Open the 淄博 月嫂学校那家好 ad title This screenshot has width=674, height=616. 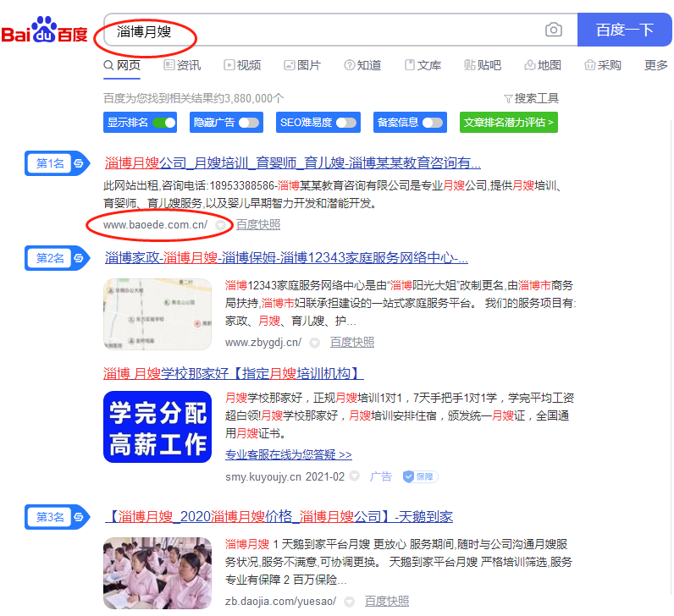pos(234,373)
